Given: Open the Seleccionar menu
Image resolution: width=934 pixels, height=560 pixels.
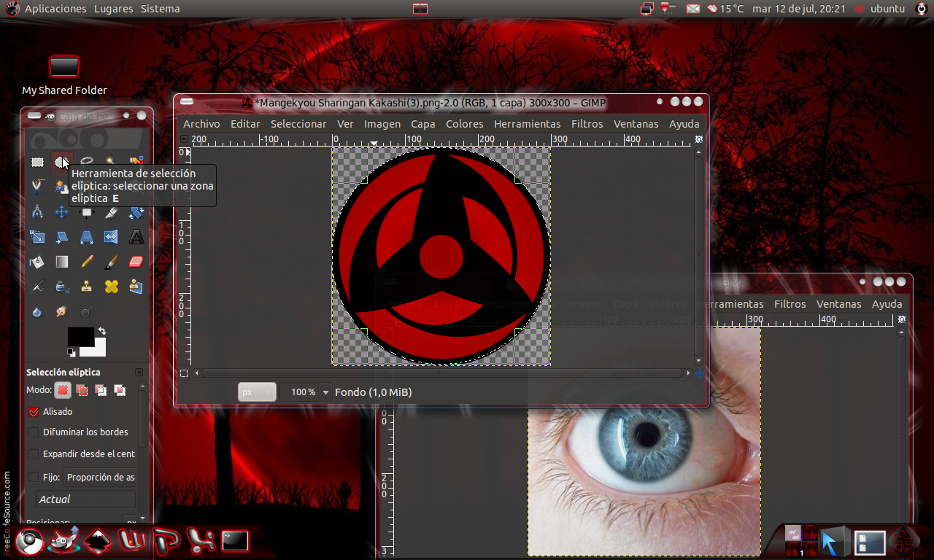Looking at the screenshot, I should pos(298,124).
